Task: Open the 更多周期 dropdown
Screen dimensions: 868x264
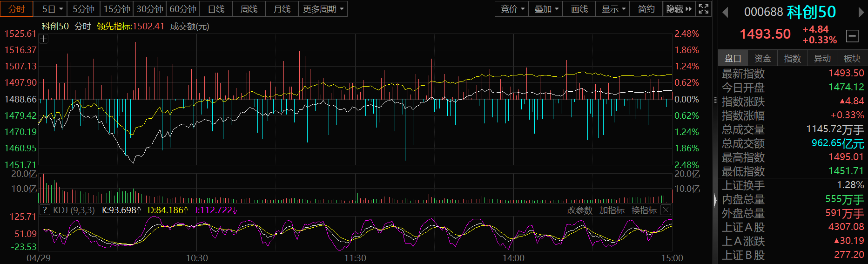Action: pyautogui.click(x=323, y=9)
